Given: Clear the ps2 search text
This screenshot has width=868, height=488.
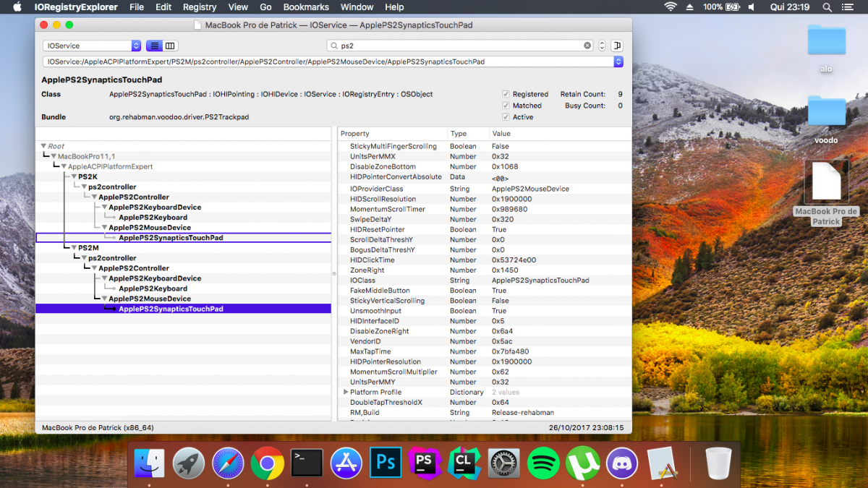Looking at the screenshot, I should coord(587,46).
